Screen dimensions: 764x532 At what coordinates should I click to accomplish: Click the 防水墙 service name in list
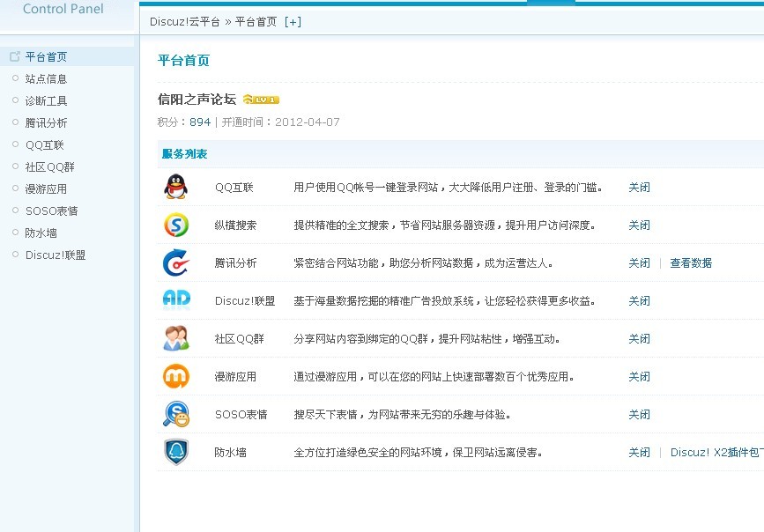tap(231, 452)
